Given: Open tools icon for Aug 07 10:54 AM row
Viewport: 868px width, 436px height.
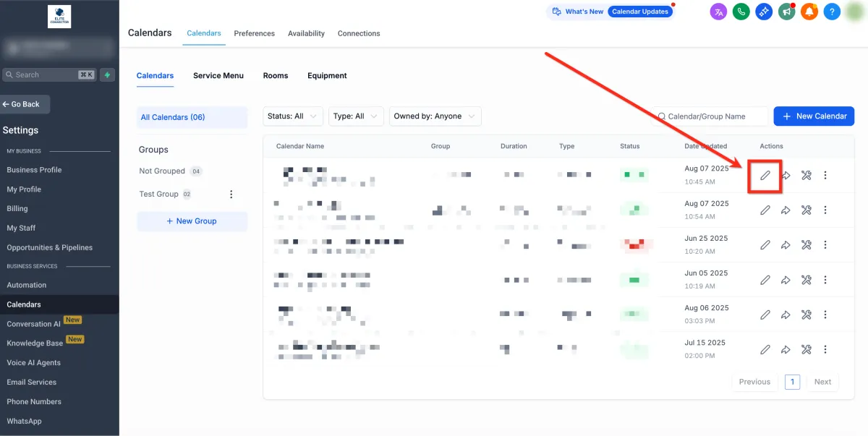Looking at the screenshot, I should (x=806, y=210).
